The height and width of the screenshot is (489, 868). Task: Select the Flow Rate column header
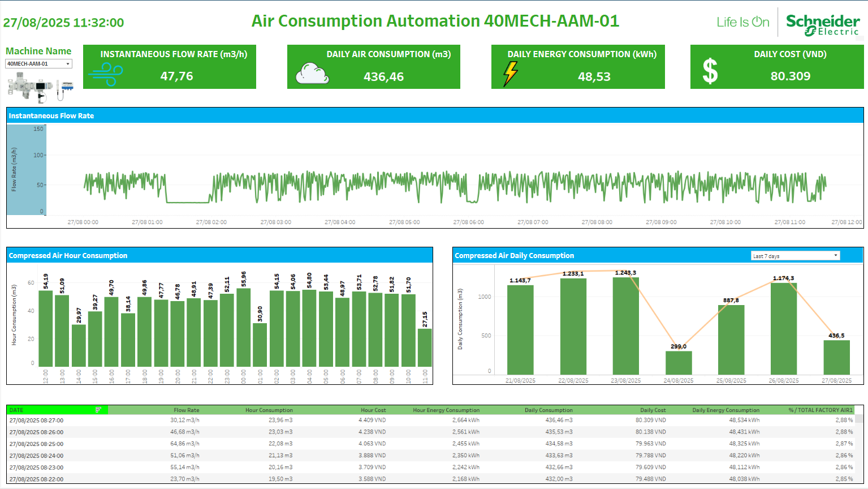click(186, 410)
